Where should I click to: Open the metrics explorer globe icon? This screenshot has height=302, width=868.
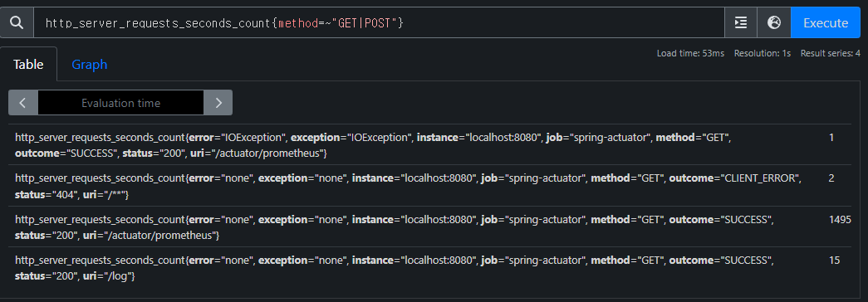(774, 22)
